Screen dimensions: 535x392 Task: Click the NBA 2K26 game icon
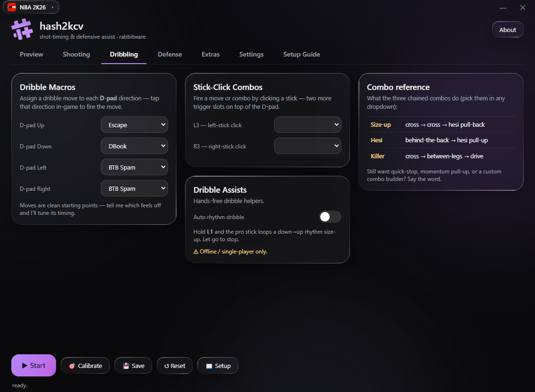point(12,7)
